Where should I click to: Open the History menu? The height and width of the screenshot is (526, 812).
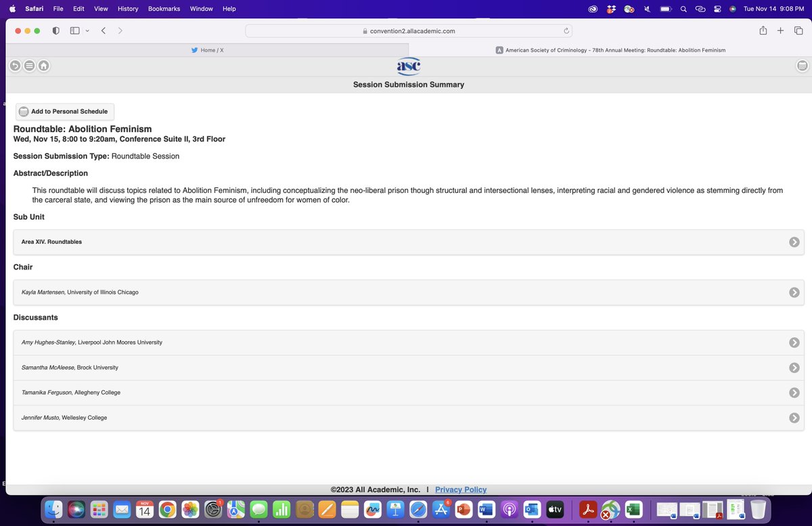click(x=128, y=9)
